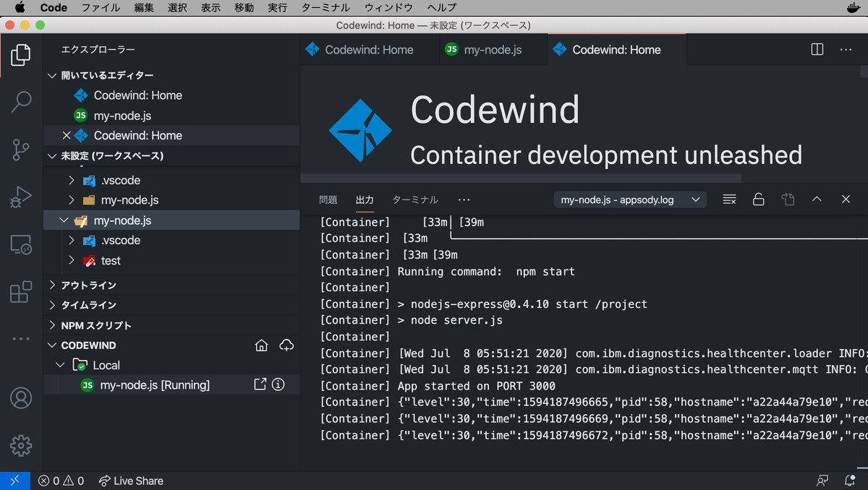The width and height of the screenshot is (868, 490).
Task: Open the ファイル menu
Action: (x=101, y=8)
